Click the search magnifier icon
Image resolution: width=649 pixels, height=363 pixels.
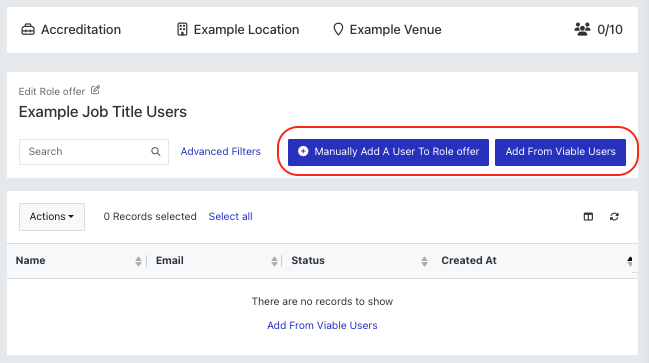click(156, 151)
